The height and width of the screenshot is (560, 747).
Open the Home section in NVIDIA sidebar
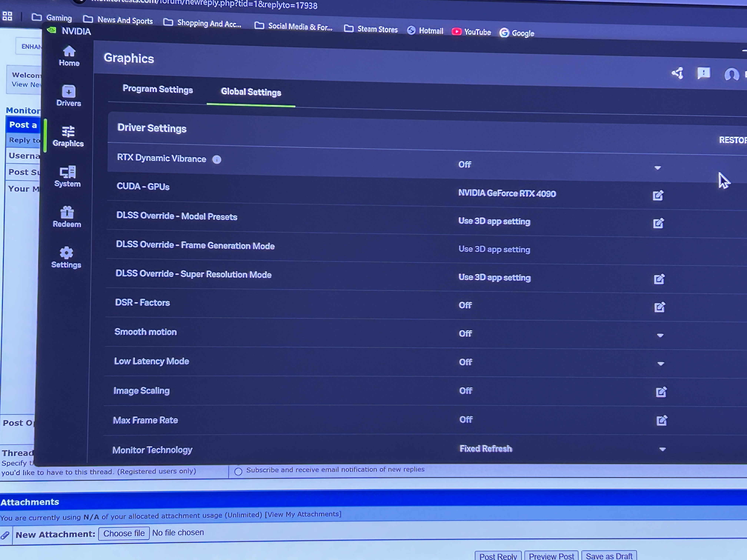[x=69, y=56]
